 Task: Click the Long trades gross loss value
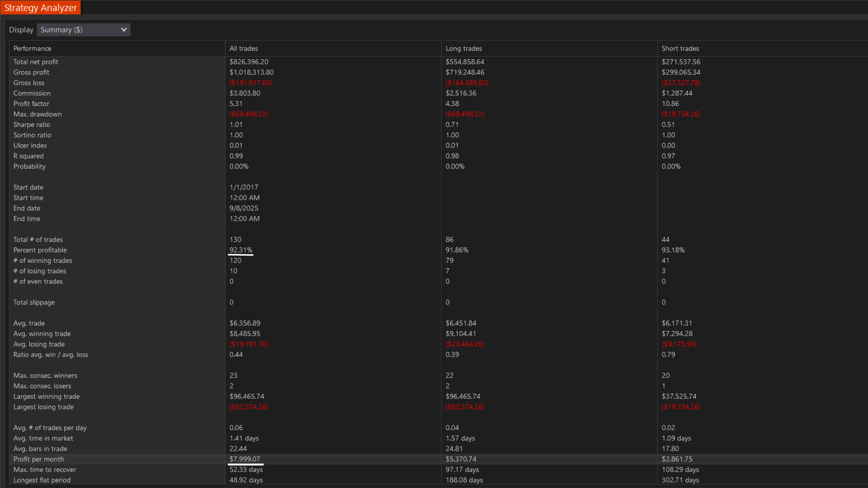pyautogui.click(x=467, y=83)
